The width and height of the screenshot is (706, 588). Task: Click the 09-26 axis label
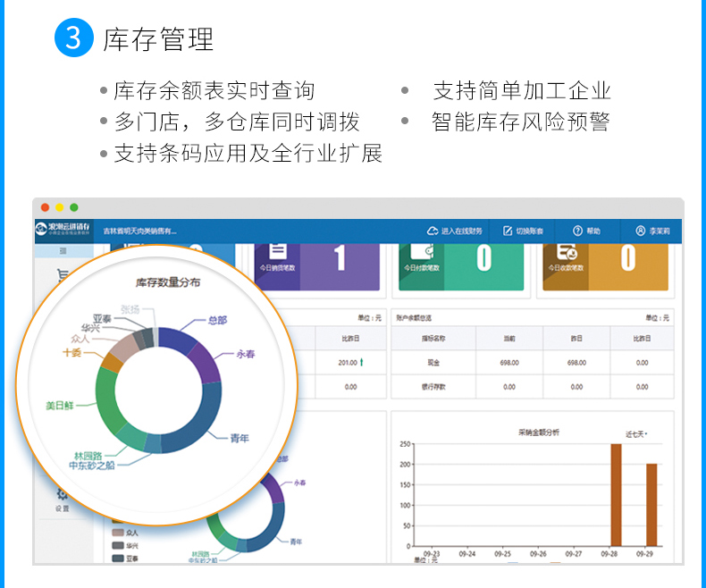[x=538, y=554]
